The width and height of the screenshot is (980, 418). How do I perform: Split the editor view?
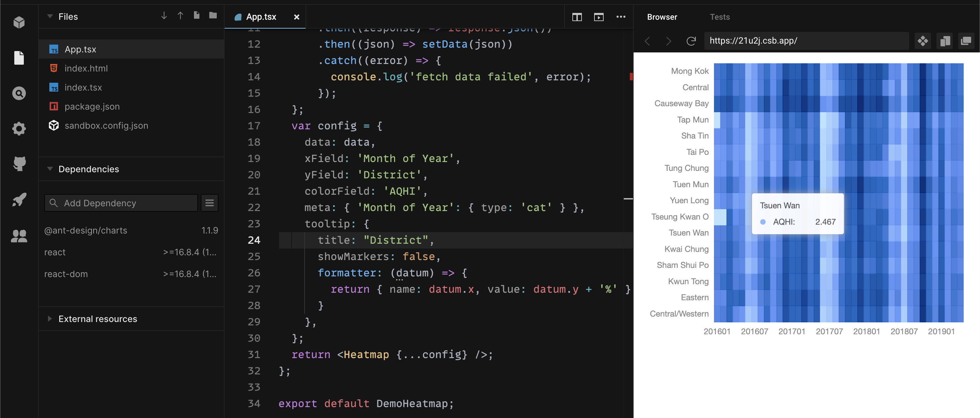point(577,17)
